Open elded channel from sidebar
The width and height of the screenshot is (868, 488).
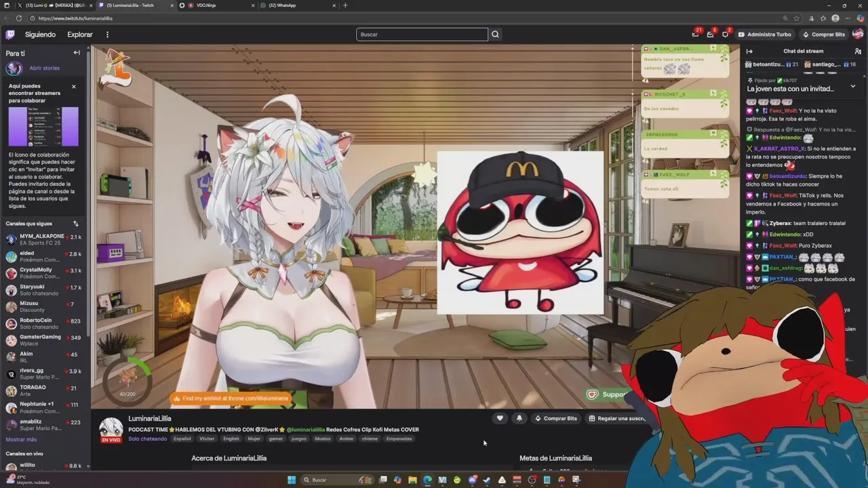[44, 256]
